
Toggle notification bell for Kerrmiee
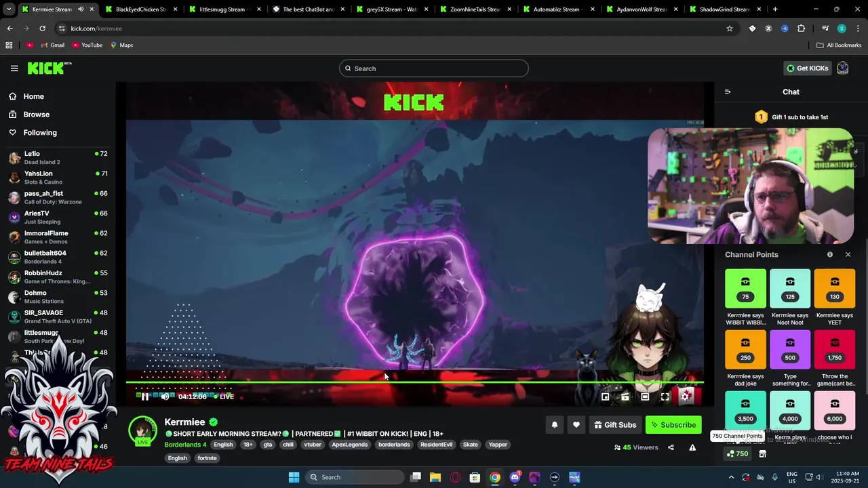click(x=554, y=425)
